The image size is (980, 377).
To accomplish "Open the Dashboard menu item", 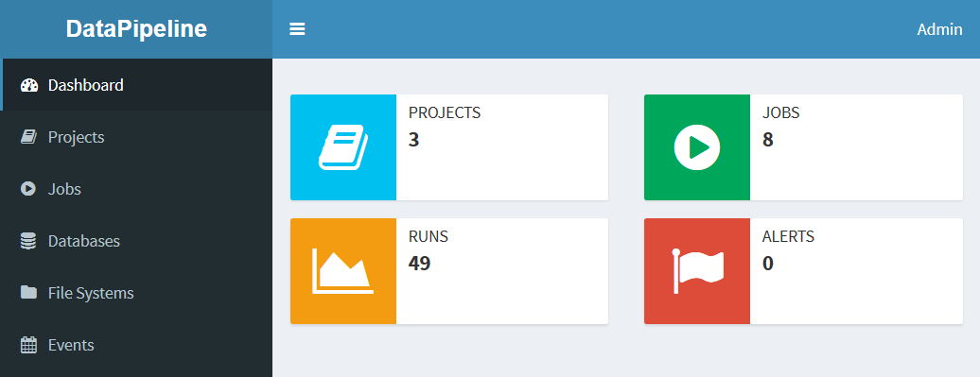I will 136,85.
